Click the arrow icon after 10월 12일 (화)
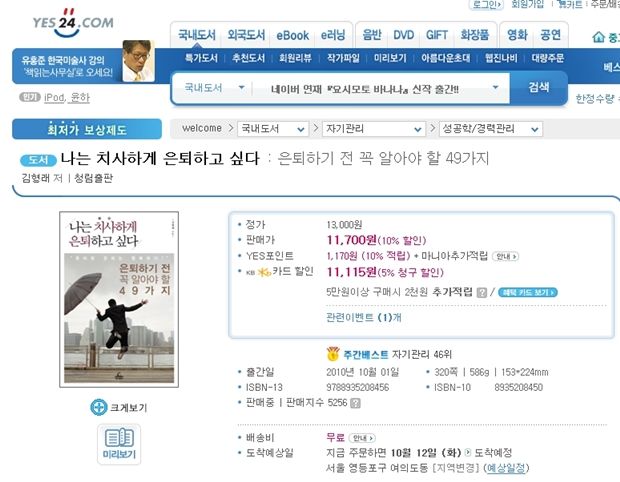The image size is (620, 482). click(x=468, y=452)
